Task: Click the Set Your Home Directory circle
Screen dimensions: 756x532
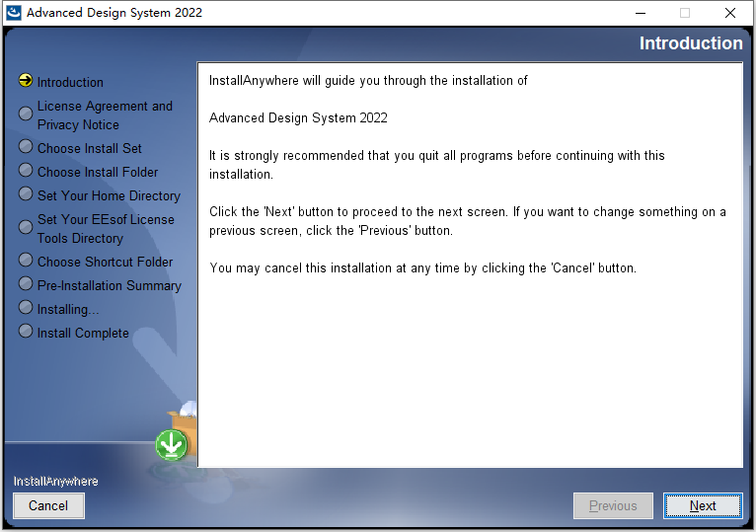Action: click(x=26, y=193)
